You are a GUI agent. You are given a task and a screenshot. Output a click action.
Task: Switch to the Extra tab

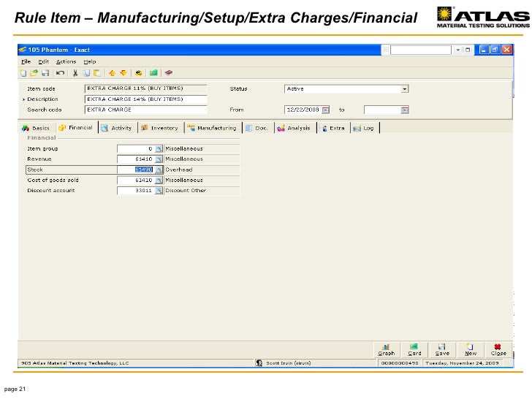[x=332, y=128]
